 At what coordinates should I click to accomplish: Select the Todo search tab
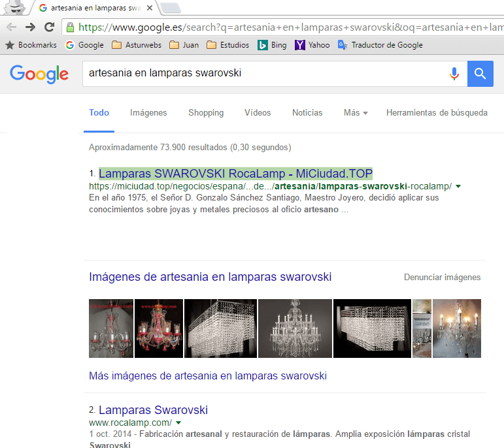click(x=99, y=113)
